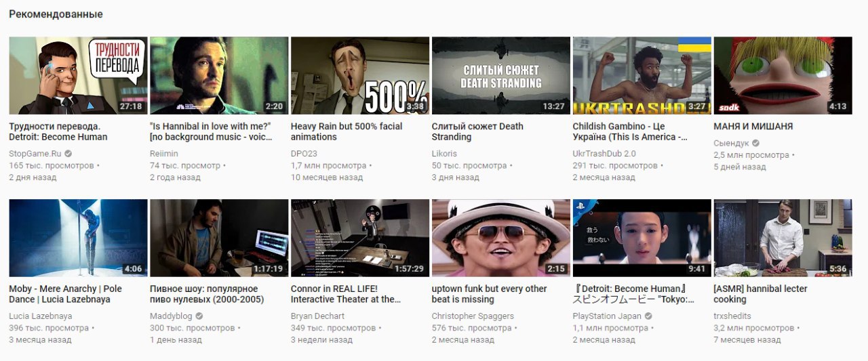This screenshot has height=361, width=868.
Task: Click the 165 тыс. просмотров view count
Action: [52, 165]
